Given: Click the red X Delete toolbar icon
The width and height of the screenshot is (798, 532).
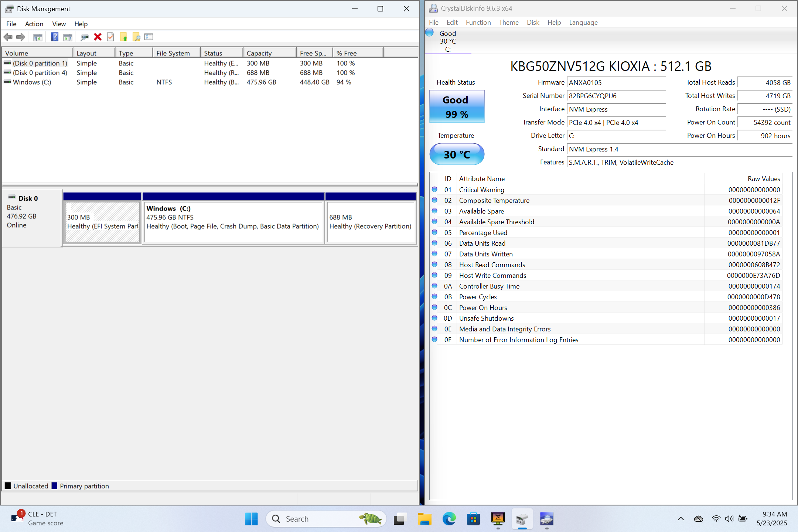Looking at the screenshot, I should click(x=98, y=37).
